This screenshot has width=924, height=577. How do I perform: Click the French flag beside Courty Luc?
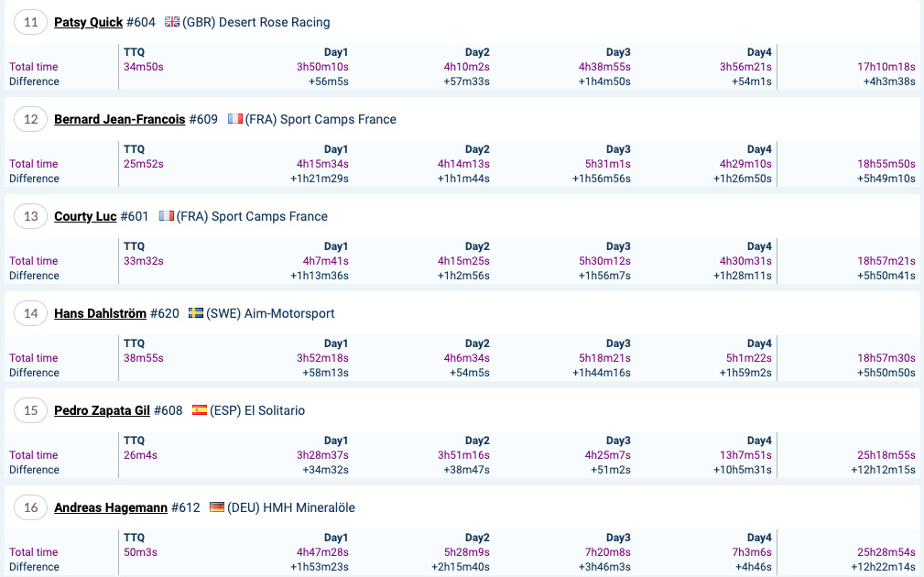click(x=166, y=216)
